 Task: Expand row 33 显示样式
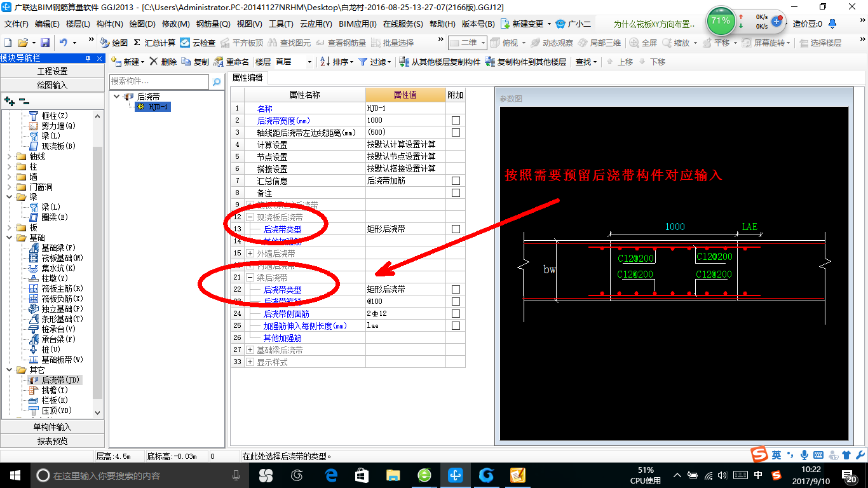coord(250,362)
